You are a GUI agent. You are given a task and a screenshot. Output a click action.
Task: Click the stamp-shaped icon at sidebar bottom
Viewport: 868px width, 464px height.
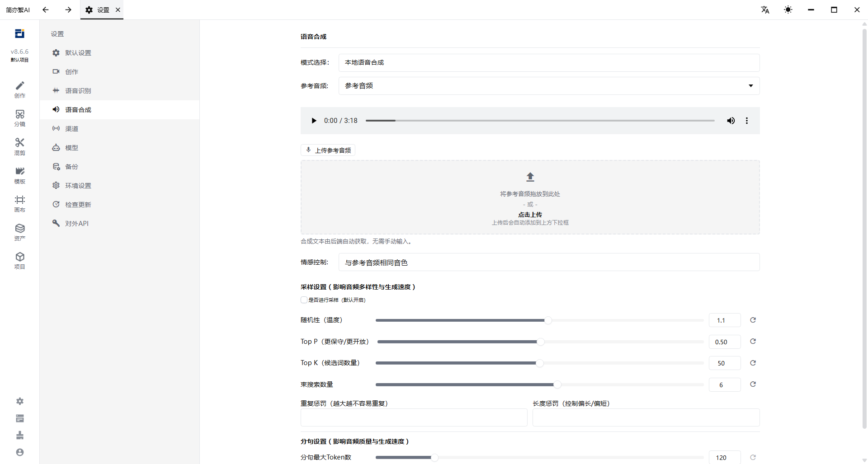19,435
